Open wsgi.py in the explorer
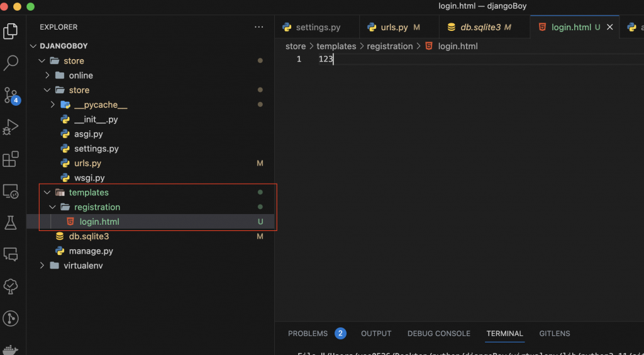Viewport: 644px width, 355px height. pos(150,178)
